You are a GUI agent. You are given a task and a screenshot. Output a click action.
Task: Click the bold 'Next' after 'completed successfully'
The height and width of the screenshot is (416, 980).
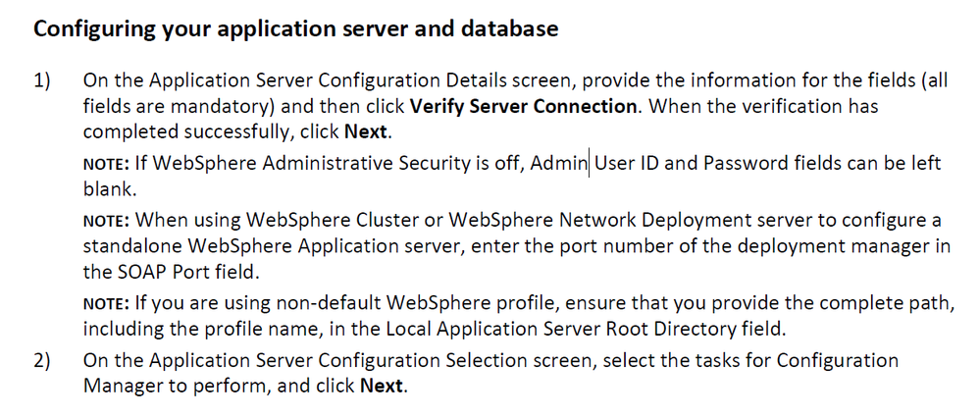(x=367, y=132)
